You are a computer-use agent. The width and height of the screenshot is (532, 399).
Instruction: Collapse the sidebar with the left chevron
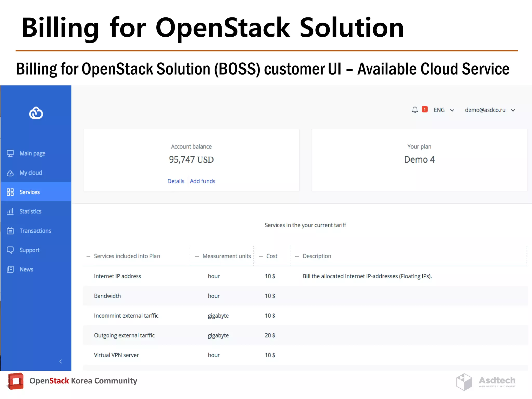point(61,361)
